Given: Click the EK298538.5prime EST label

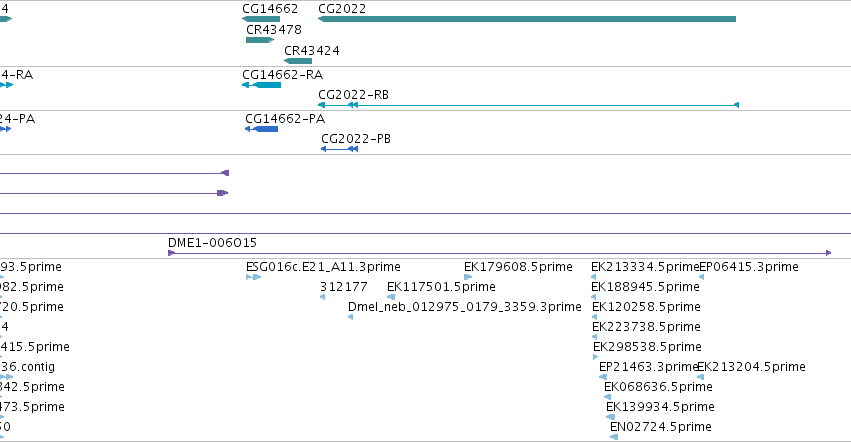Looking at the screenshot, I should (647, 347).
